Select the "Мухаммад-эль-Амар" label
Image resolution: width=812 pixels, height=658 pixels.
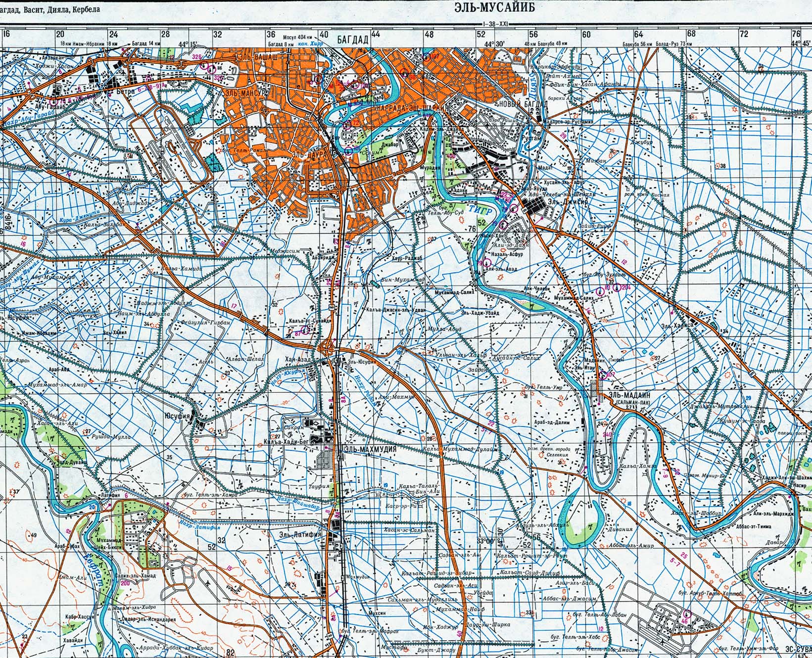(x=58, y=385)
